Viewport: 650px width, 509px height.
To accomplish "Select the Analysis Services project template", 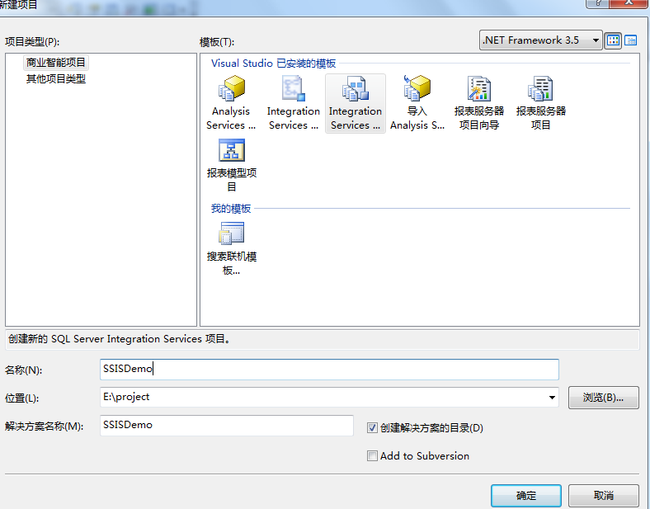I will tap(231, 103).
